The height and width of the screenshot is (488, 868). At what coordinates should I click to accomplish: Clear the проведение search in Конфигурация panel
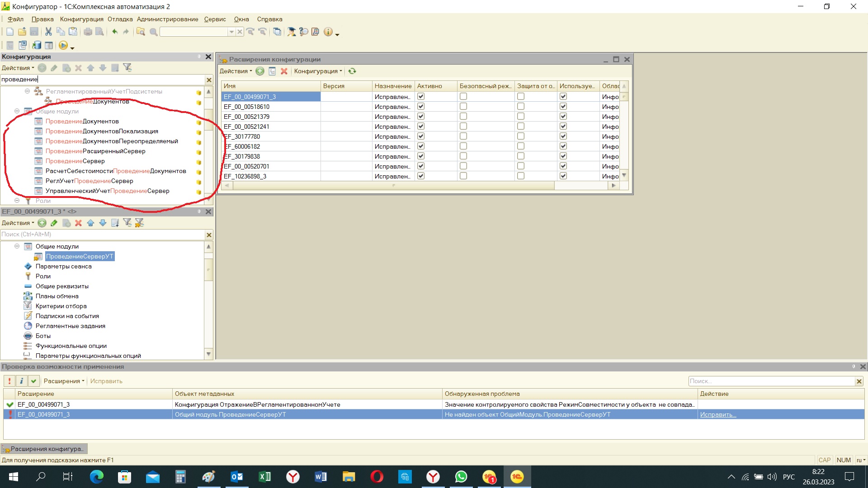pos(209,80)
